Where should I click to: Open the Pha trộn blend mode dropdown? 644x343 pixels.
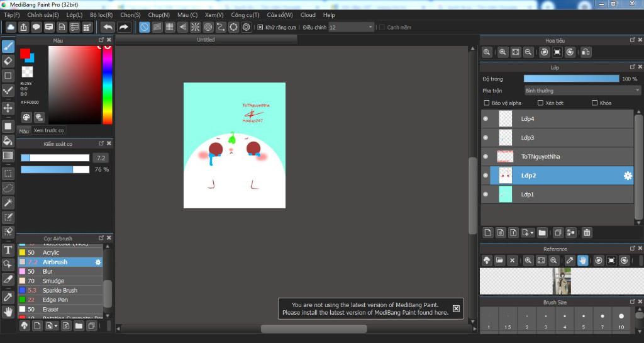[582, 91]
